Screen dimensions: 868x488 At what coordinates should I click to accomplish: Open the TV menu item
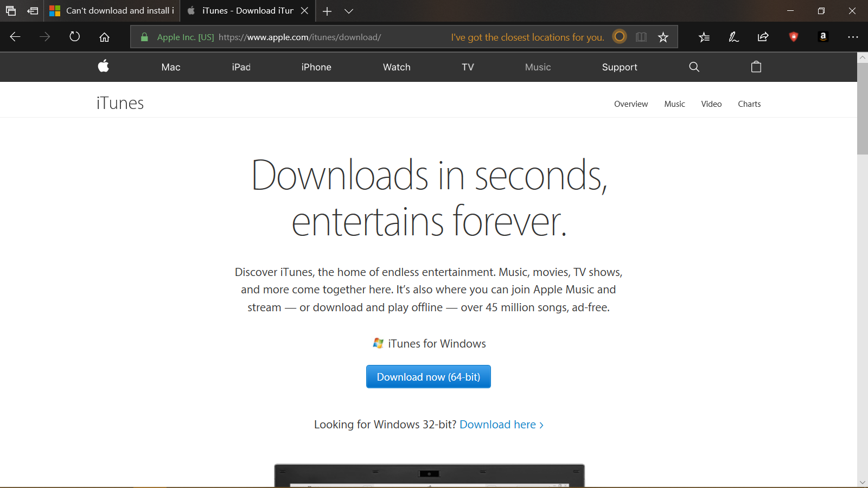tap(468, 67)
